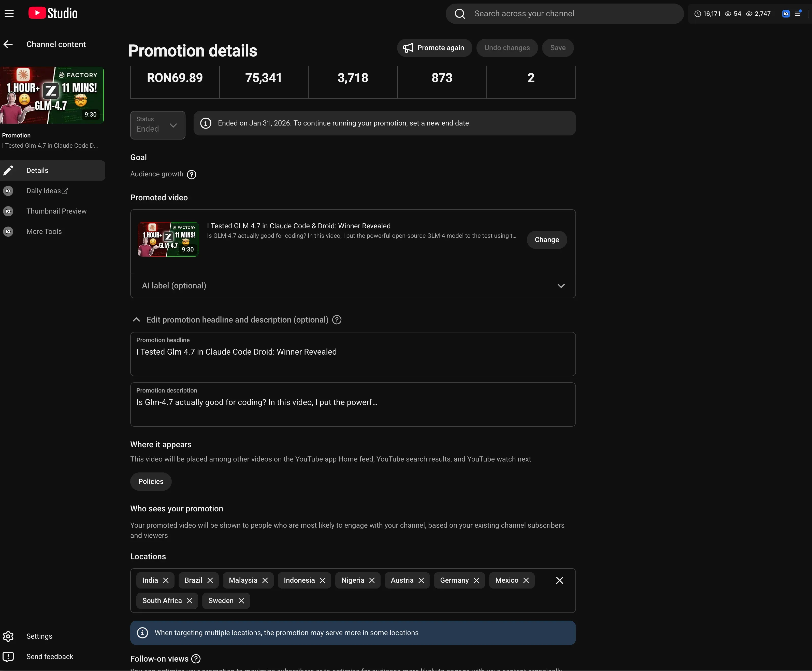
Task: Remove Brazil from locations
Action: tap(210, 581)
